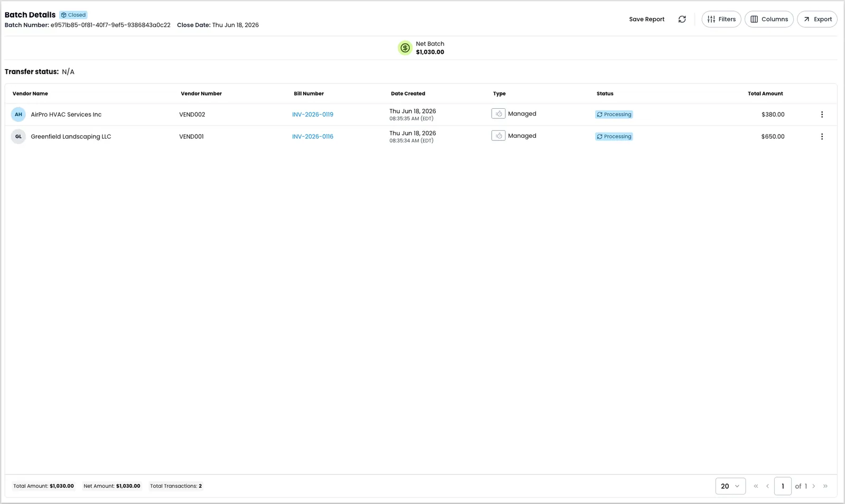Sort by the Date Created column header
Viewport: 845px width, 504px height.
408,93
